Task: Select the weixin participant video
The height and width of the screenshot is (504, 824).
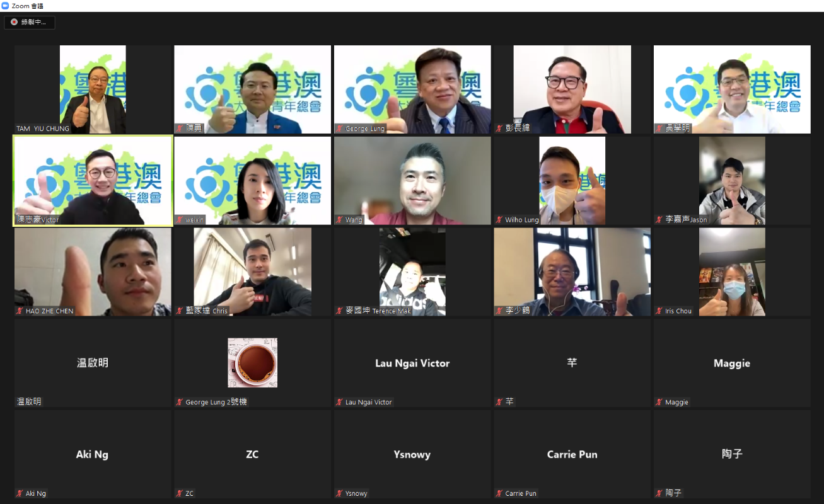Action: (x=252, y=181)
